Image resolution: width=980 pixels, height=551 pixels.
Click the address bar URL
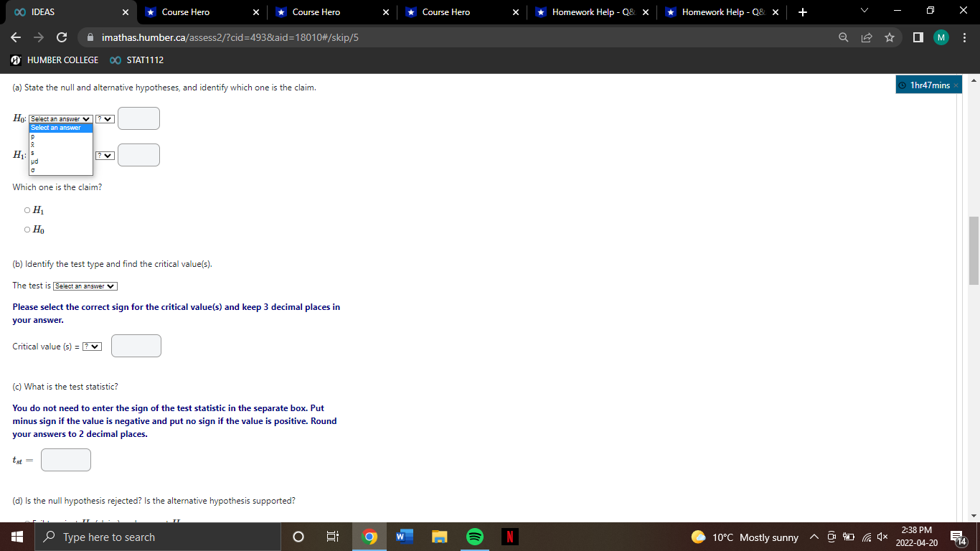[x=230, y=37]
